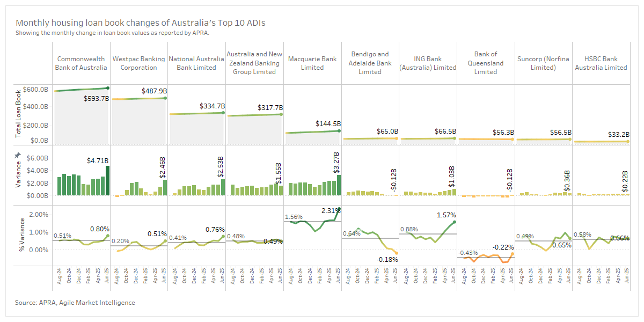
Task: Click the $56.3B loan book label
Action: (x=503, y=132)
